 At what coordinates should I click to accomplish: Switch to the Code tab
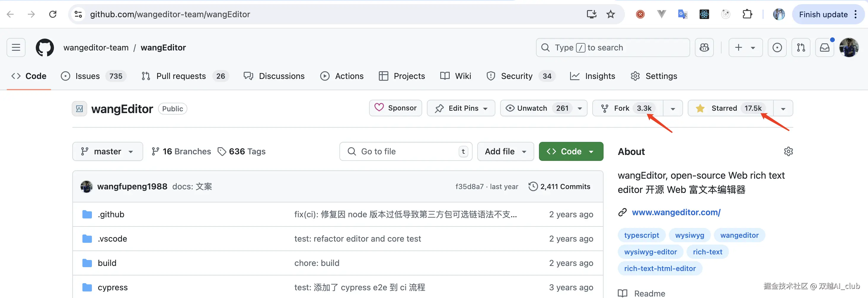[x=29, y=76]
